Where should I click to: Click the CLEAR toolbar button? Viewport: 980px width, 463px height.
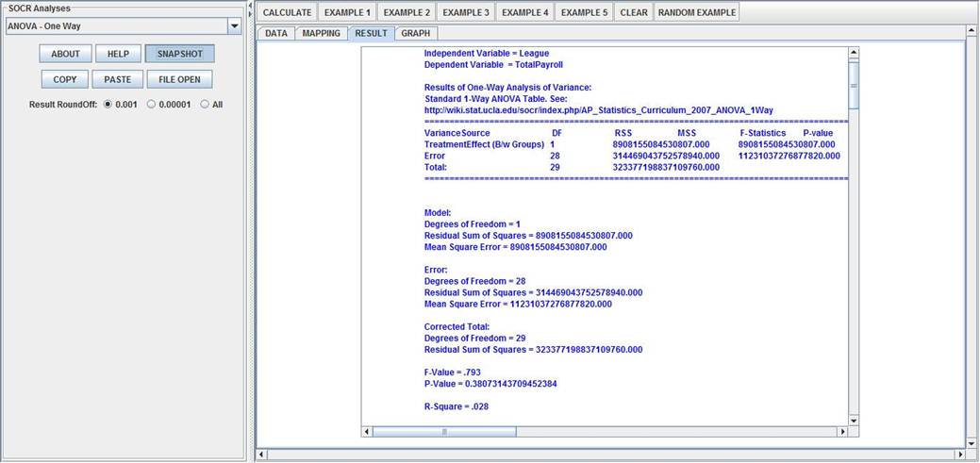click(634, 12)
